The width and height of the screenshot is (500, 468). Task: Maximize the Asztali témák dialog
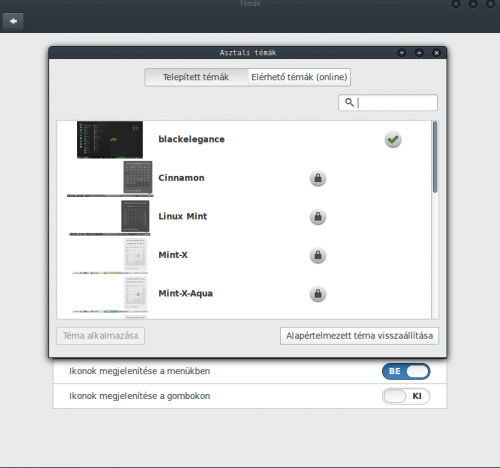point(419,53)
